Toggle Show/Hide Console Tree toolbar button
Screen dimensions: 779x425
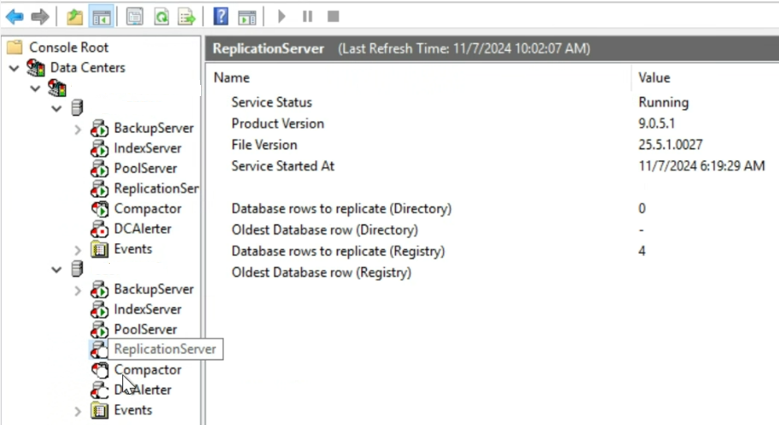click(x=100, y=17)
